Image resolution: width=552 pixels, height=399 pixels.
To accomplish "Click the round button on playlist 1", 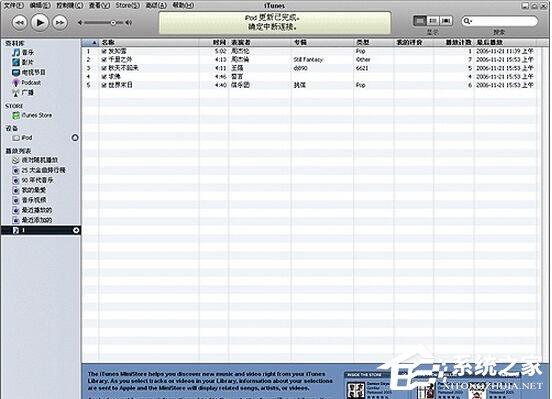I will coord(76,230).
